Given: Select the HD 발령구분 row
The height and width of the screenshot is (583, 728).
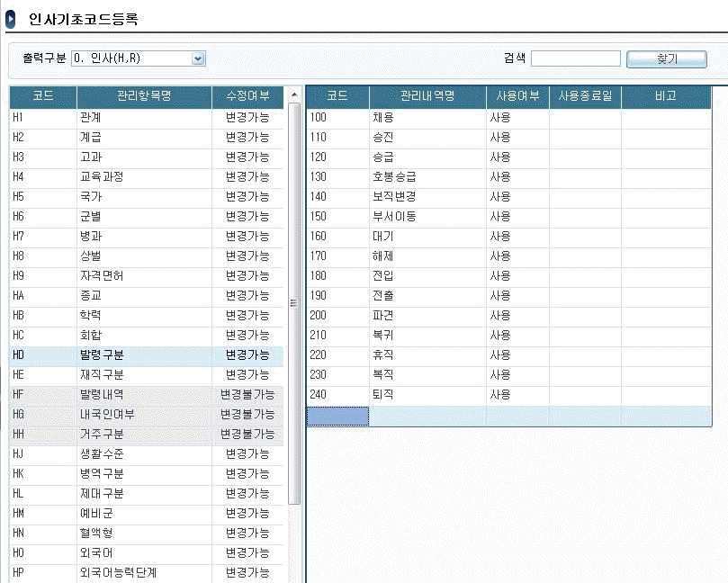Looking at the screenshot, I should click(x=144, y=354).
